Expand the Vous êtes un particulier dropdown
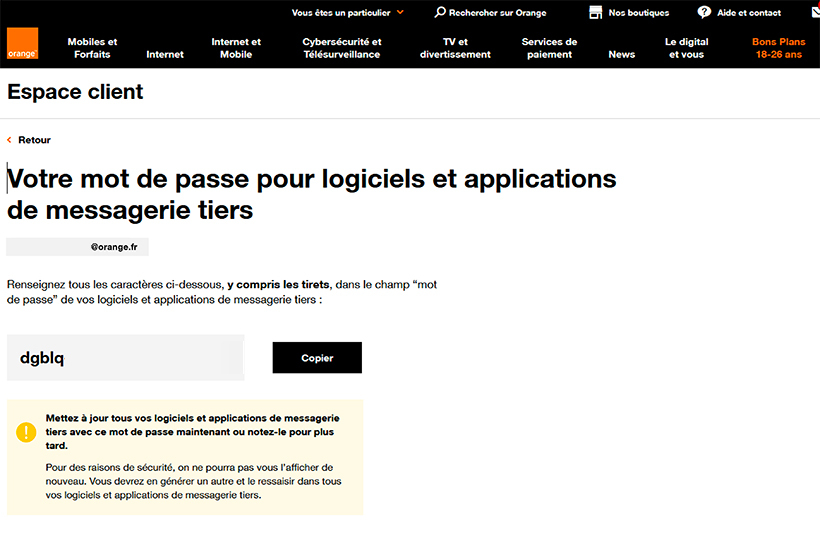Screen dimensions: 820x540 click(348, 13)
